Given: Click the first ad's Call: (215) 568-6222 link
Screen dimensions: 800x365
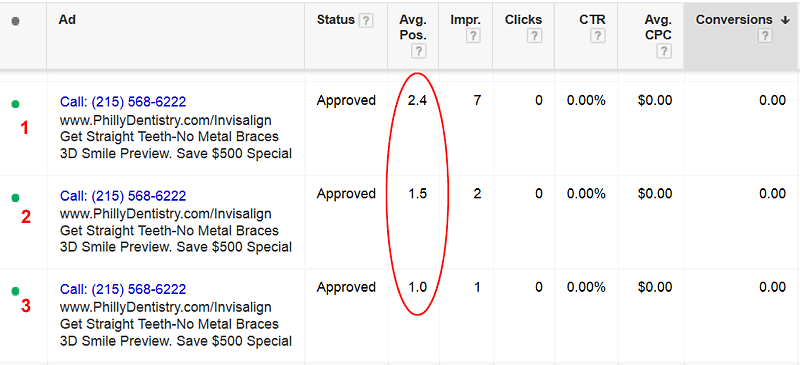Looking at the screenshot, I should (x=123, y=102).
